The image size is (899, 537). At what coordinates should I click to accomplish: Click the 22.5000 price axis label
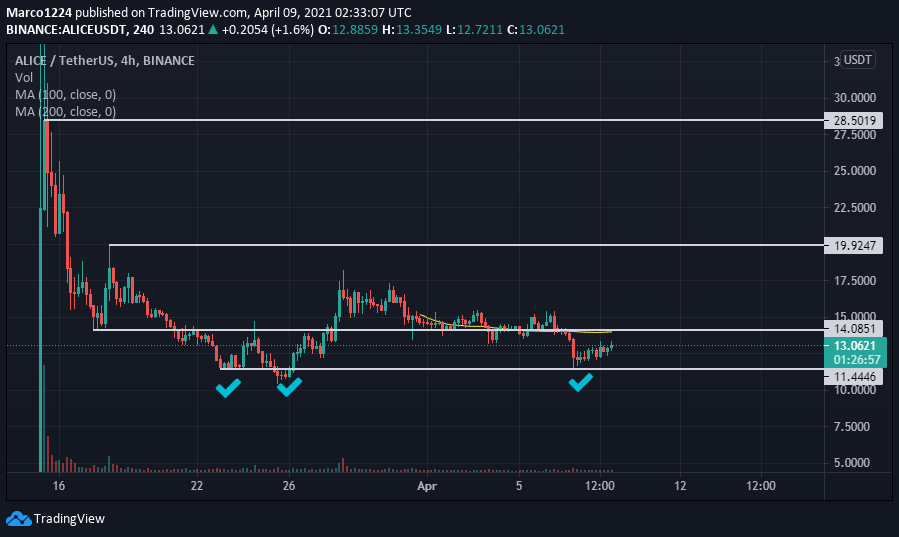pos(854,207)
